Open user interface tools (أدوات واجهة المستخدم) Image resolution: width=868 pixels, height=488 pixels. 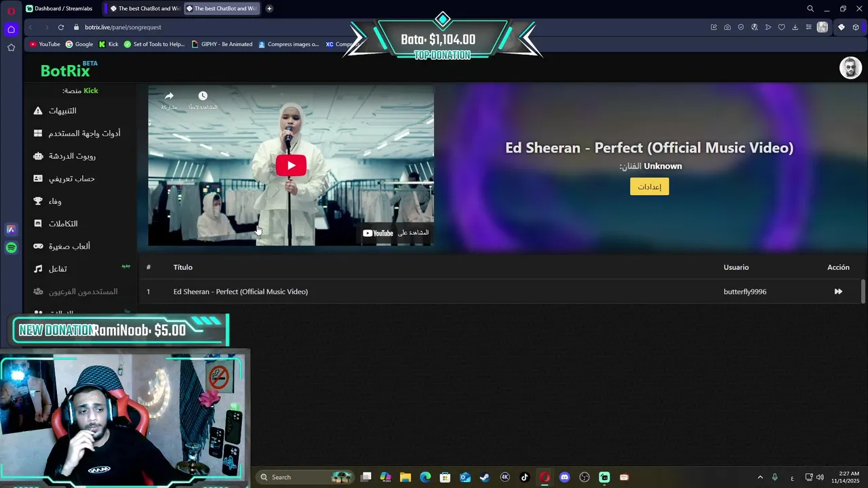coord(84,134)
